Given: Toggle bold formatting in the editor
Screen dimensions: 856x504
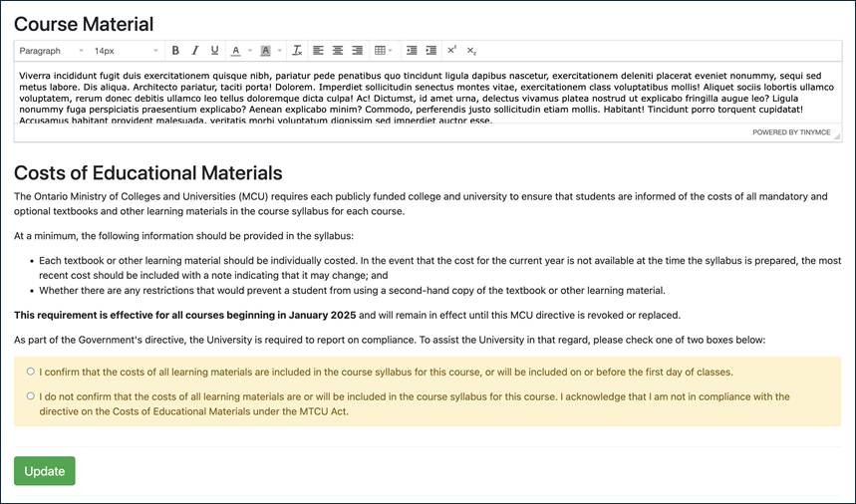Looking at the screenshot, I should pyautogui.click(x=175, y=51).
